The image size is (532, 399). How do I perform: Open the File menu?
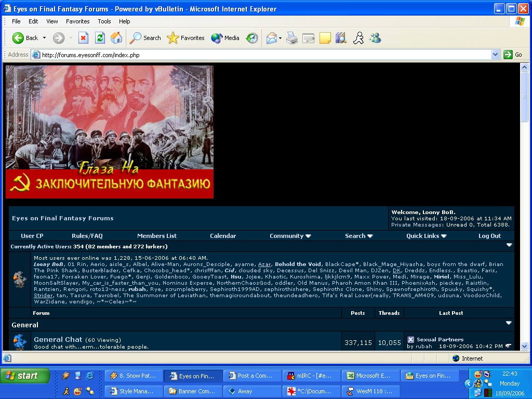(16, 21)
